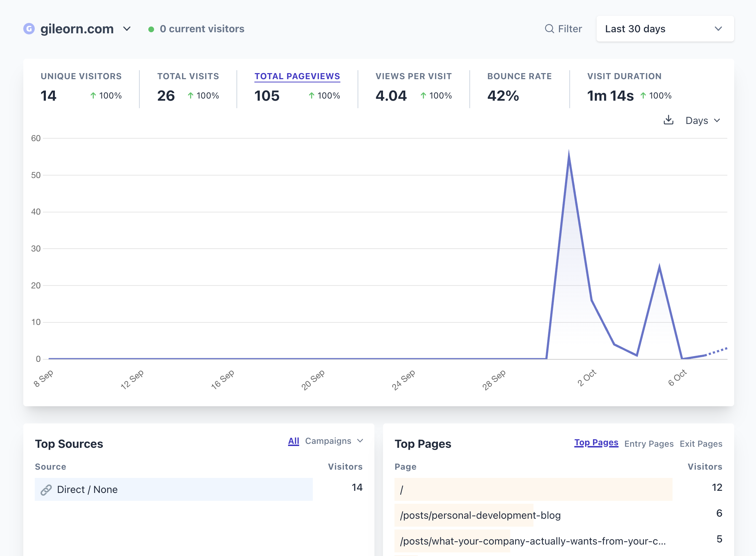Click the link icon beside Direct / None
Image resolution: width=756 pixels, height=556 pixels.
coord(46,490)
